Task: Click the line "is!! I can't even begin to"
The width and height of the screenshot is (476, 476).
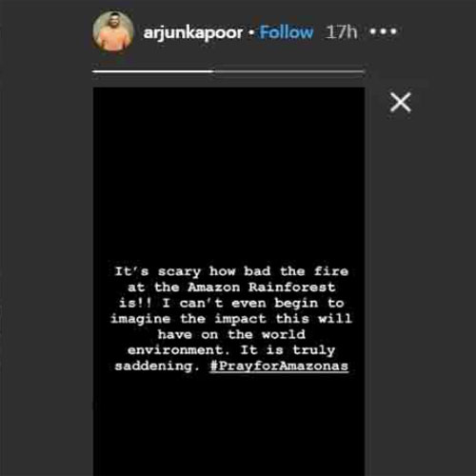Action: click(x=231, y=303)
